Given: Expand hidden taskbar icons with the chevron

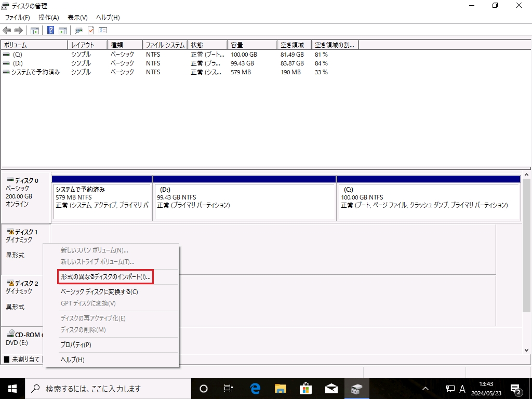Looking at the screenshot, I should 425,388.
